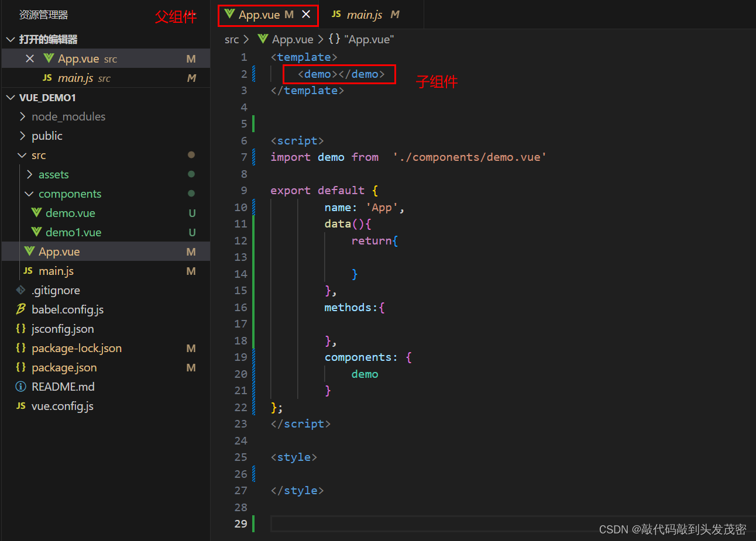Click Vue icon beside demo1.vue

(x=36, y=232)
